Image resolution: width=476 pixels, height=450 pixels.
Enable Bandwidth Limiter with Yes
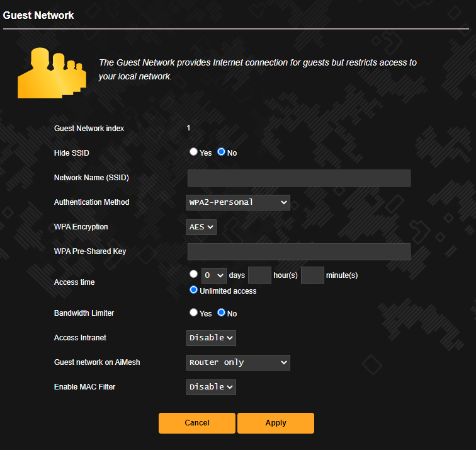193,313
